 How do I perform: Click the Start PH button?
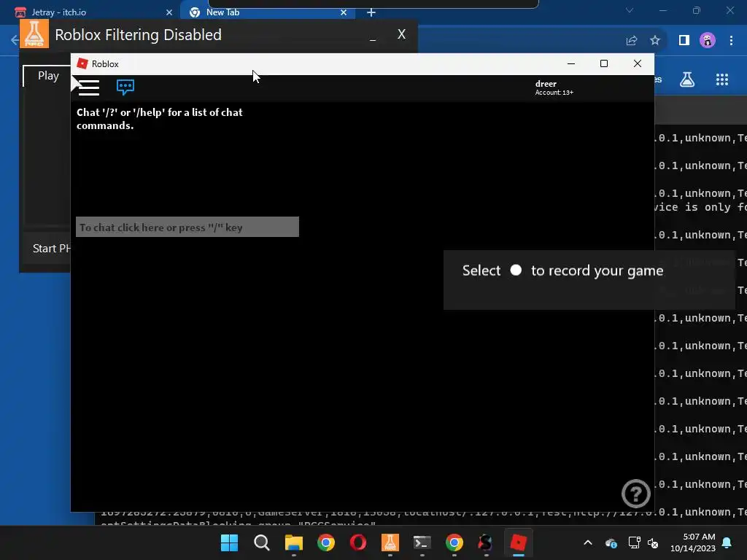(x=52, y=249)
